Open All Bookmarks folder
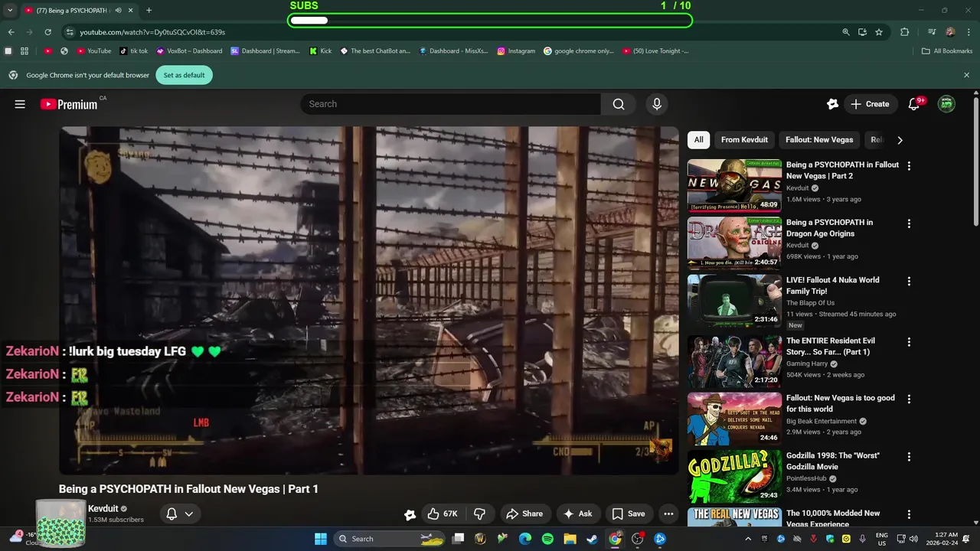Viewport: 980px width, 551px height. [x=946, y=51]
